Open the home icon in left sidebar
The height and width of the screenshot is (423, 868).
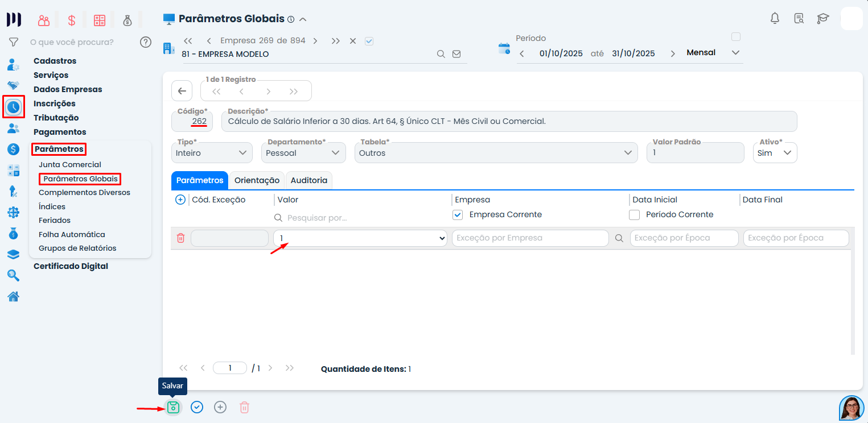[x=13, y=296]
